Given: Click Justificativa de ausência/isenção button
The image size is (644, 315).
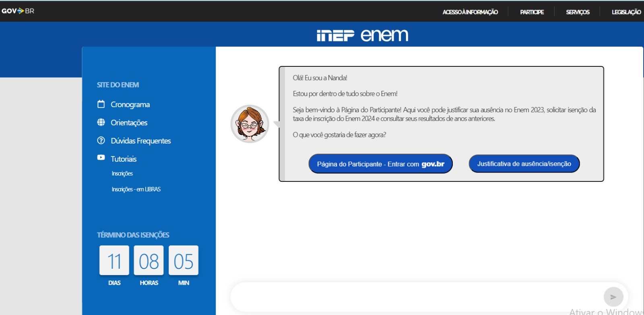Looking at the screenshot, I should (524, 164).
